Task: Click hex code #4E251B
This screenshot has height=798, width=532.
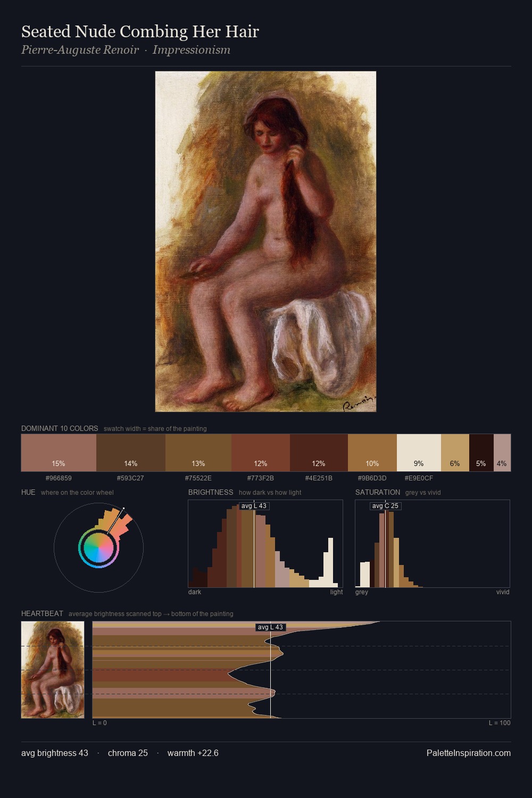Action: [x=319, y=478]
